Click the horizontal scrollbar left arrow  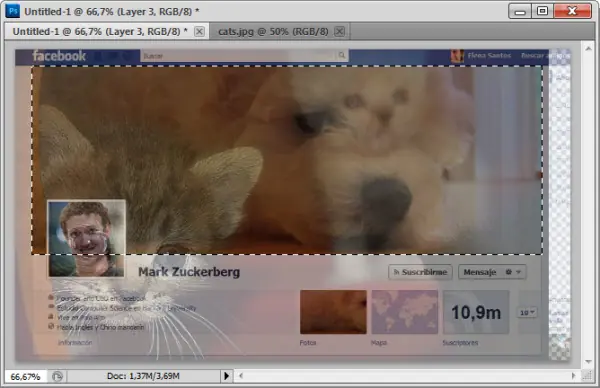coord(241,376)
